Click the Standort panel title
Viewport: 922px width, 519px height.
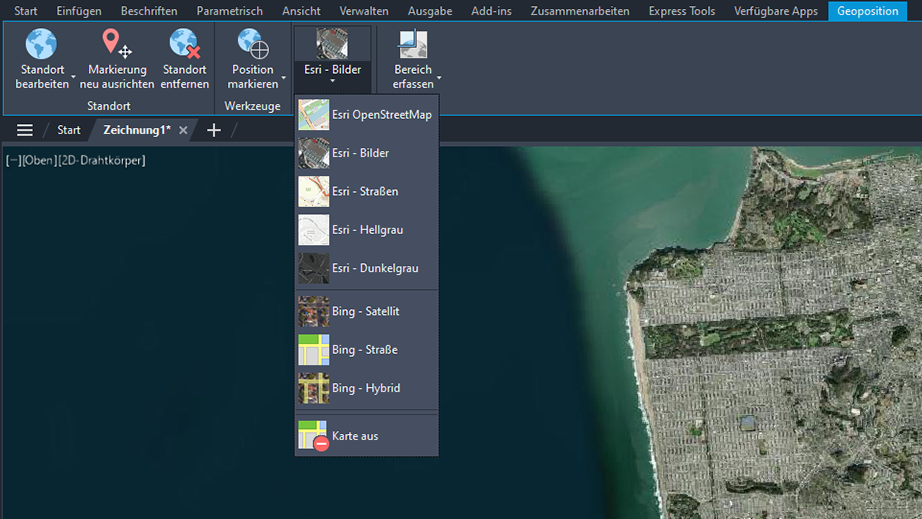click(x=109, y=106)
